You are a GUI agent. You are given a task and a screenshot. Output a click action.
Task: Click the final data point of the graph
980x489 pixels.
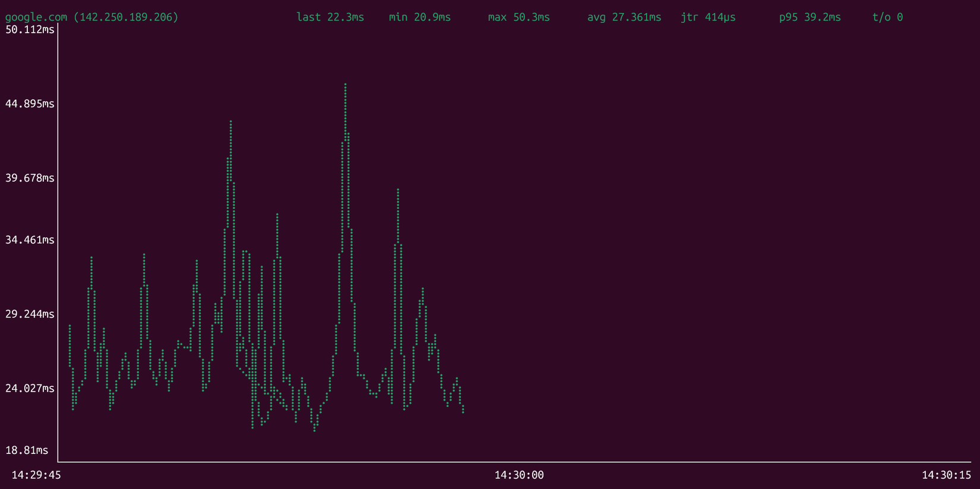coord(463,411)
